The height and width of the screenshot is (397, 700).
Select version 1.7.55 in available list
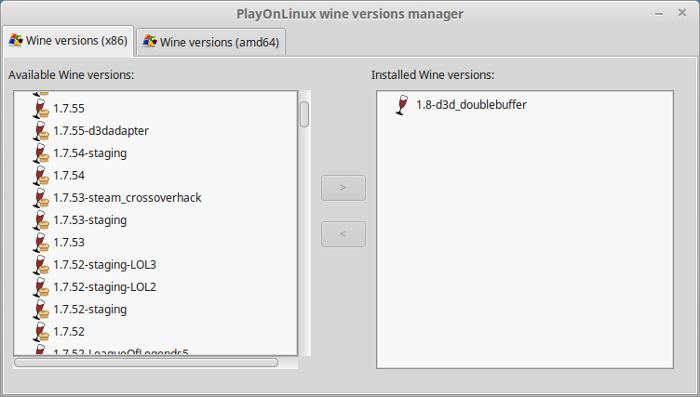click(x=69, y=109)
